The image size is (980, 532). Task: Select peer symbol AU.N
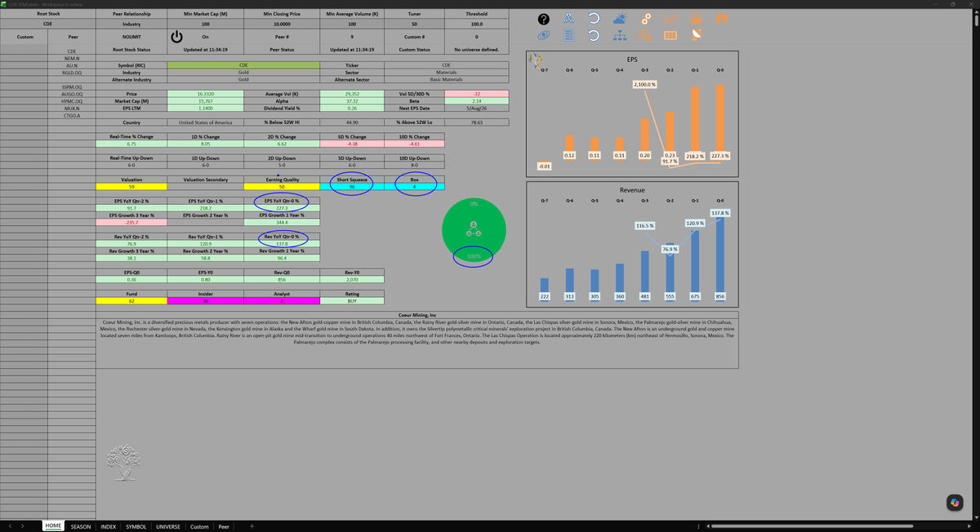click(x=72, y=64)
